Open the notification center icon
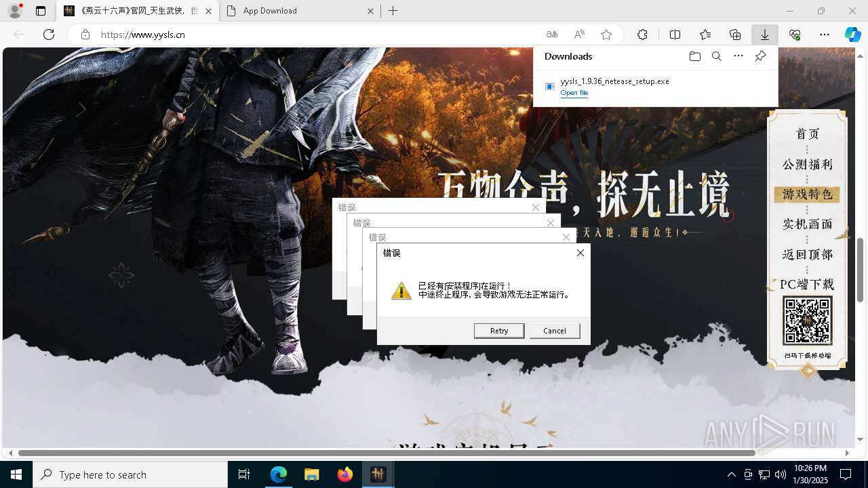 click(846, 474)
